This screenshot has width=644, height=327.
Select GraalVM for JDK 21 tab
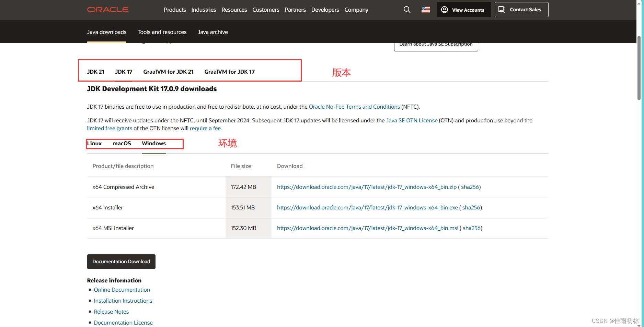pos(168,72)
